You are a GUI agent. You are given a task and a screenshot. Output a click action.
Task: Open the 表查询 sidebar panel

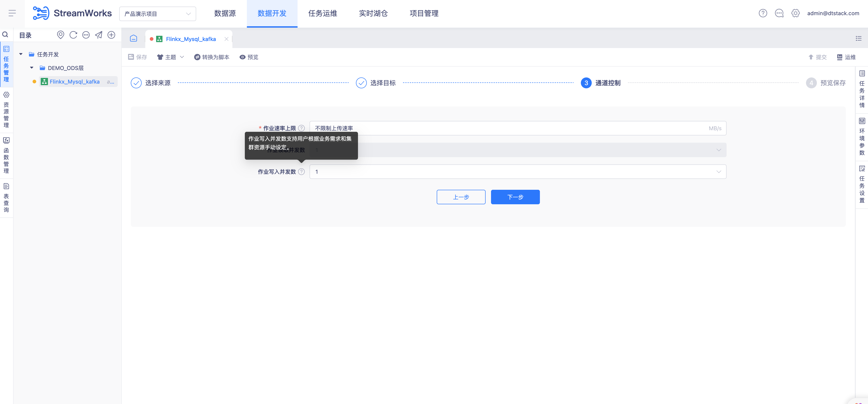[x=6, y=198]
